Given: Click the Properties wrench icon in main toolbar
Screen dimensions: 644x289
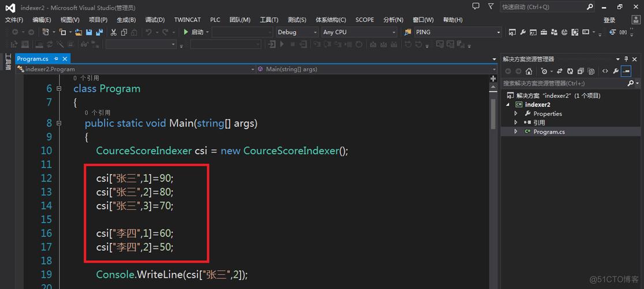Looking at the screenshot, I should 523,32.
